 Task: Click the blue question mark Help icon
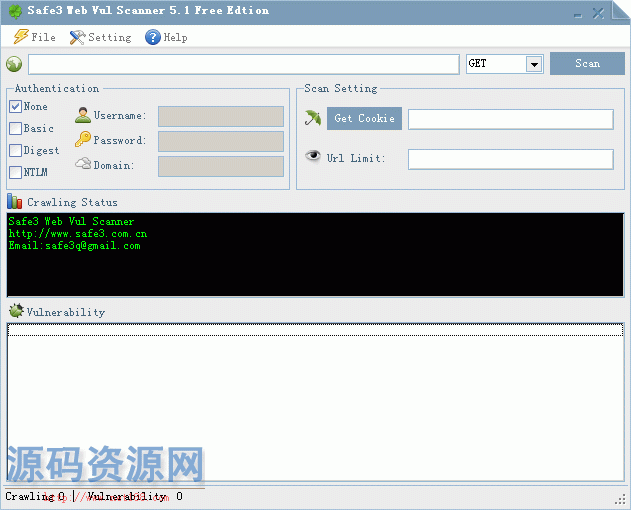(153, 37)
